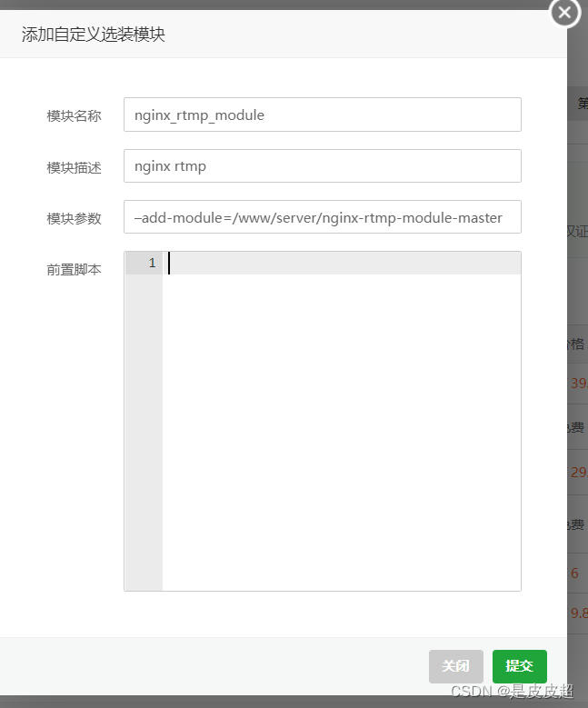Image resolution: width=588 pixels, height=708 pixels.
Task: Place the cursor in the 前置脚本 code editor
Action: click(342, 421)
